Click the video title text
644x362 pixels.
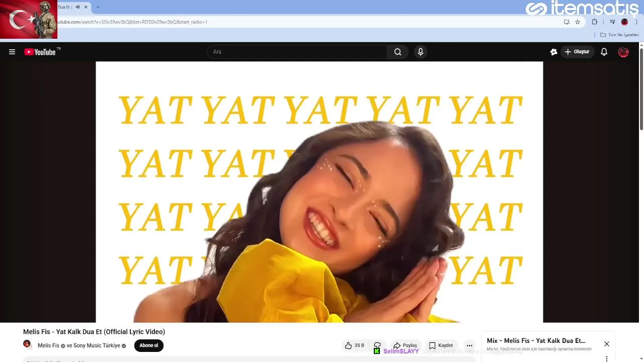(x=94, y=332)
